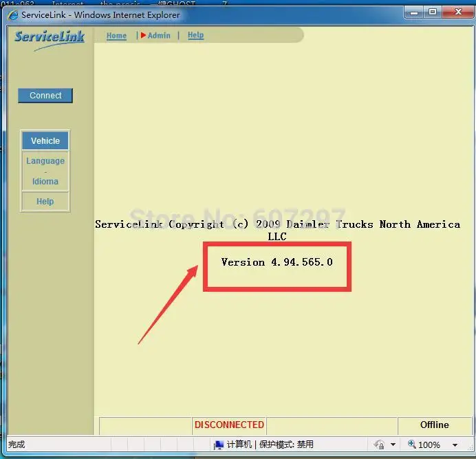Open the Home link in navigation bar

coord(116,36)
